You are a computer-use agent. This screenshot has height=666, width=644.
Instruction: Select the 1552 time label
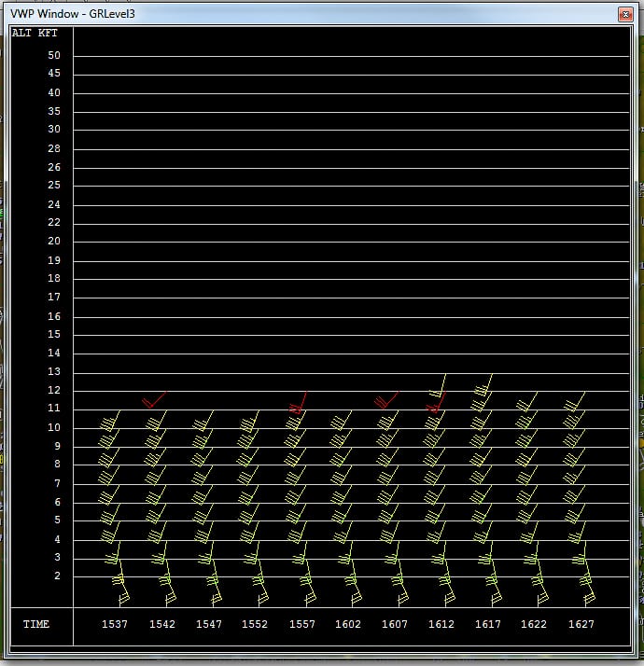point(254,624)
